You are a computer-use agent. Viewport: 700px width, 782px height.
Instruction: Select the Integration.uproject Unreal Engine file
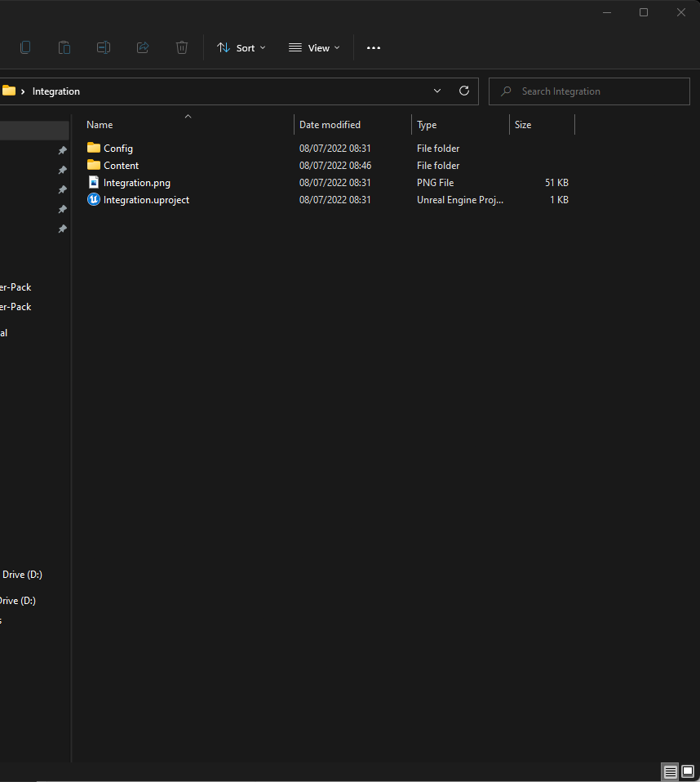(x=146, y=200)
